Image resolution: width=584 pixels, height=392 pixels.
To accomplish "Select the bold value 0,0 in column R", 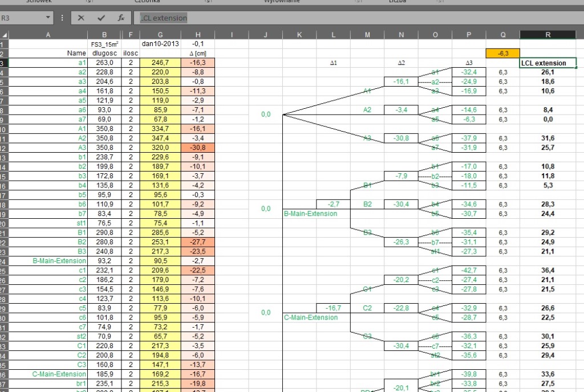I will pyautogui.click(x=548, y=120).
